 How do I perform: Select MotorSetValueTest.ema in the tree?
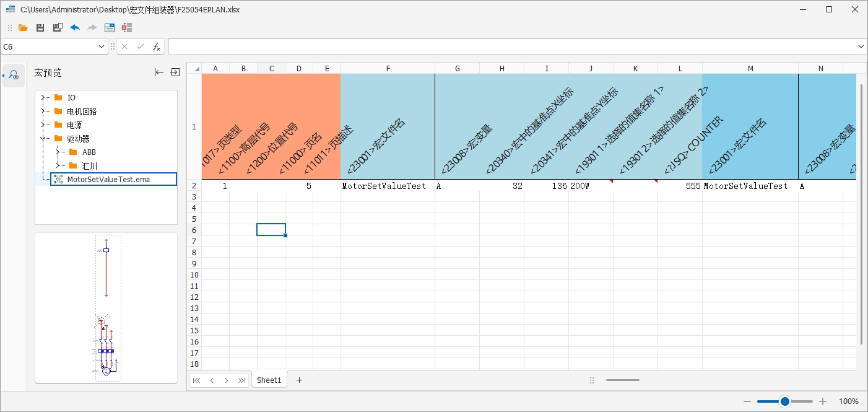click(108, 179)
